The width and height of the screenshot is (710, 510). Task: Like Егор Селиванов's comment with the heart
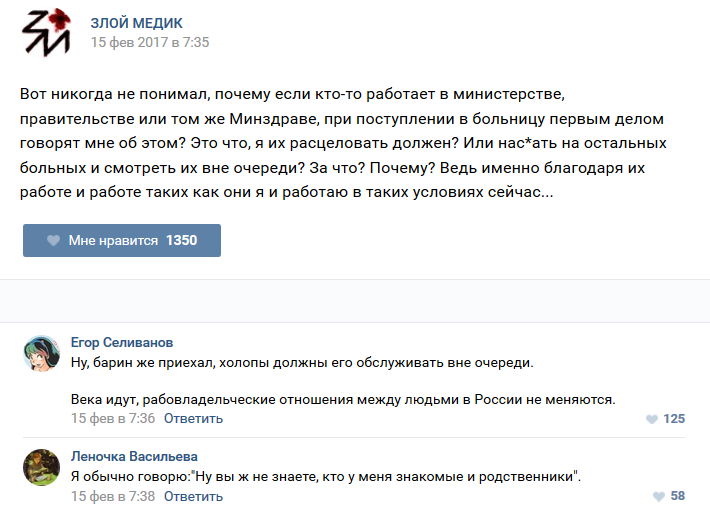pos(652,419)
